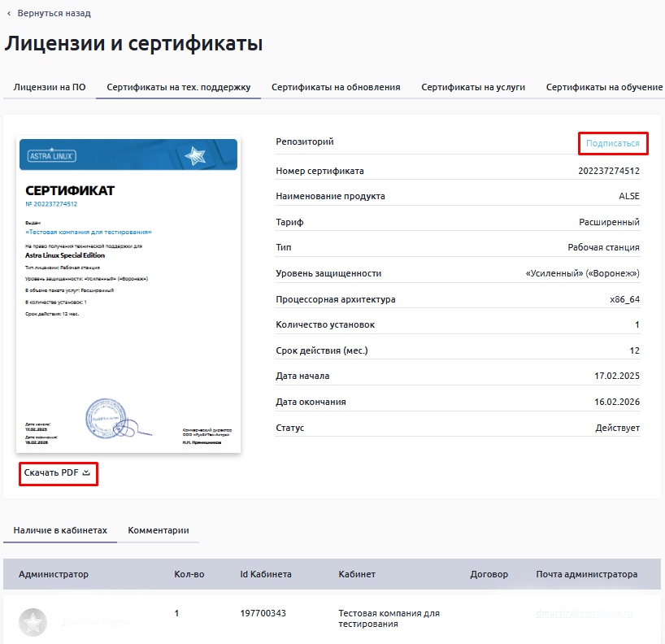Click 'Подписаться' link for repository
Viewport: 665px width, 644px height.
(612, 143)
